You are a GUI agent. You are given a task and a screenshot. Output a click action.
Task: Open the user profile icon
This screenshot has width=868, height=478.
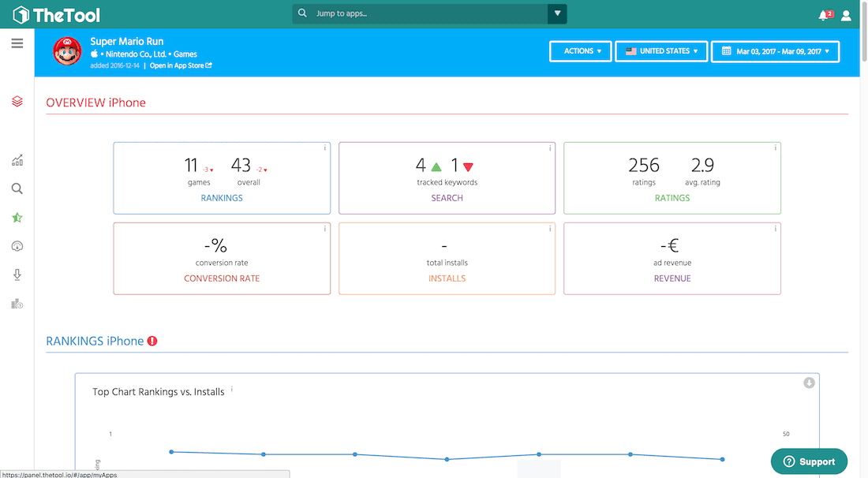tap(846, 16)
